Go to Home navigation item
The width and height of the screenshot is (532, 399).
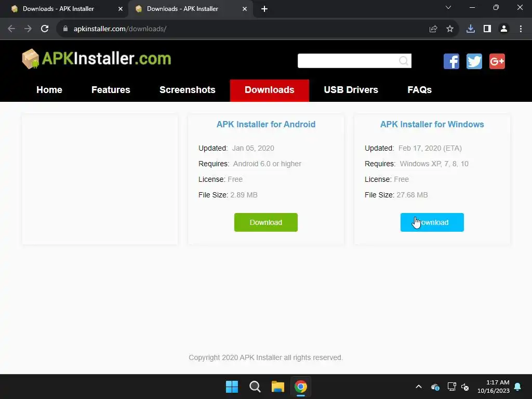(49, 90)
